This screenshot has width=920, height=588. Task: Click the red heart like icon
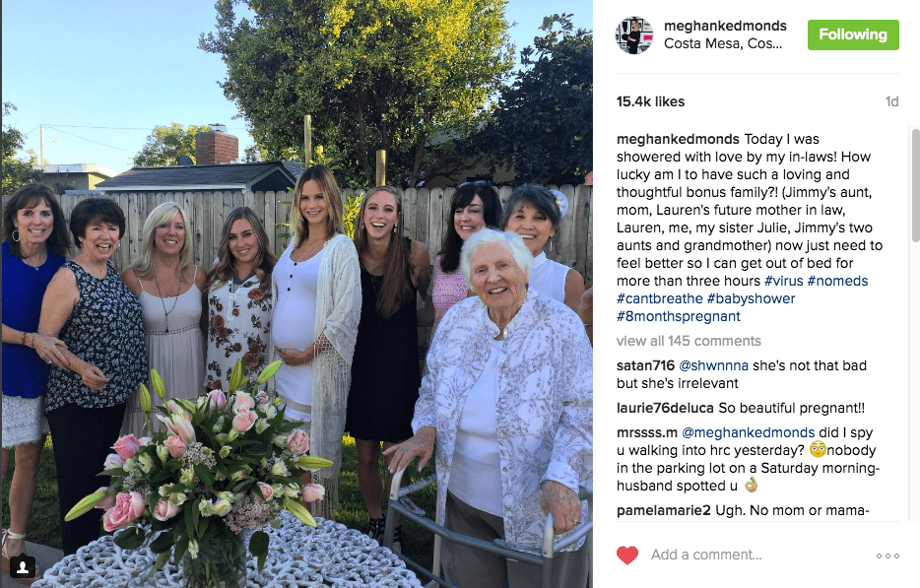pyautogui.click(x=627, y=555)
